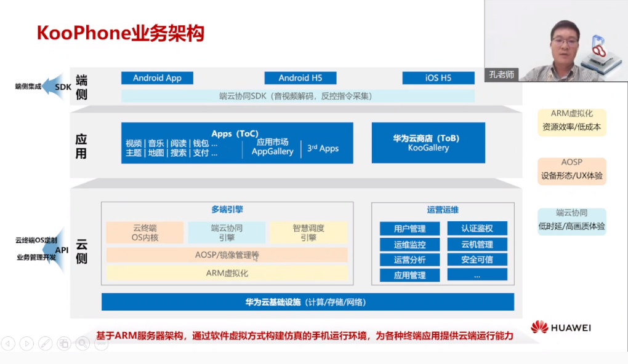Click the AOSP 设备形态/UX体验 box
Image resolution: width=628 pixels, height=364 pixels.
coord(571,171)
